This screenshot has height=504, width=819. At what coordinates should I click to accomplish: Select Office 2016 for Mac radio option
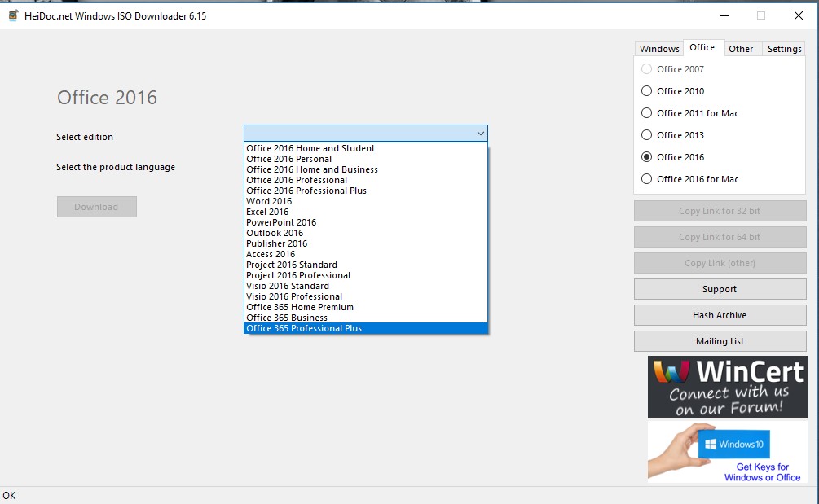646,179
